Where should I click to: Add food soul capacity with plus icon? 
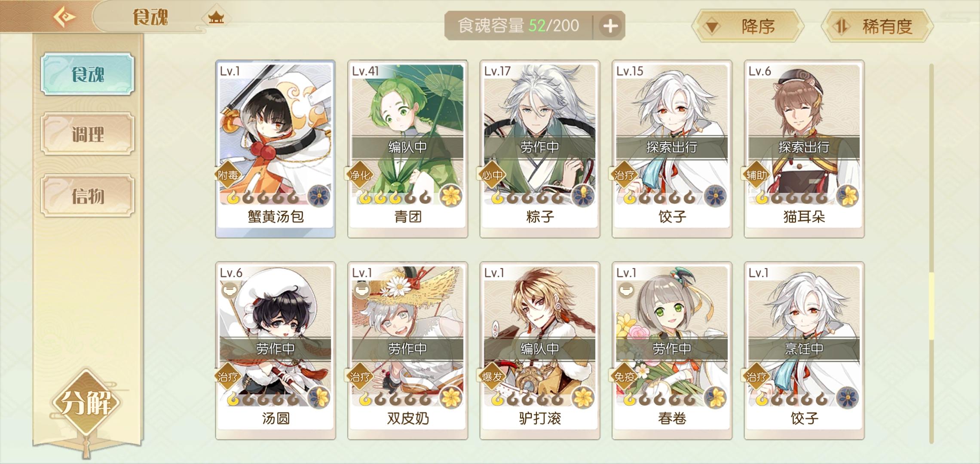(x=610, y=26)
